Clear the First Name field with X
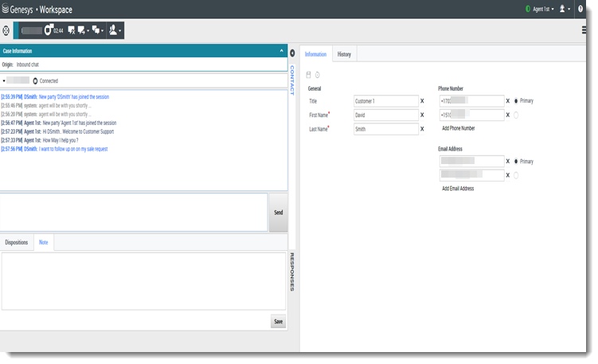The image size is (598, 364). [422, 115]
